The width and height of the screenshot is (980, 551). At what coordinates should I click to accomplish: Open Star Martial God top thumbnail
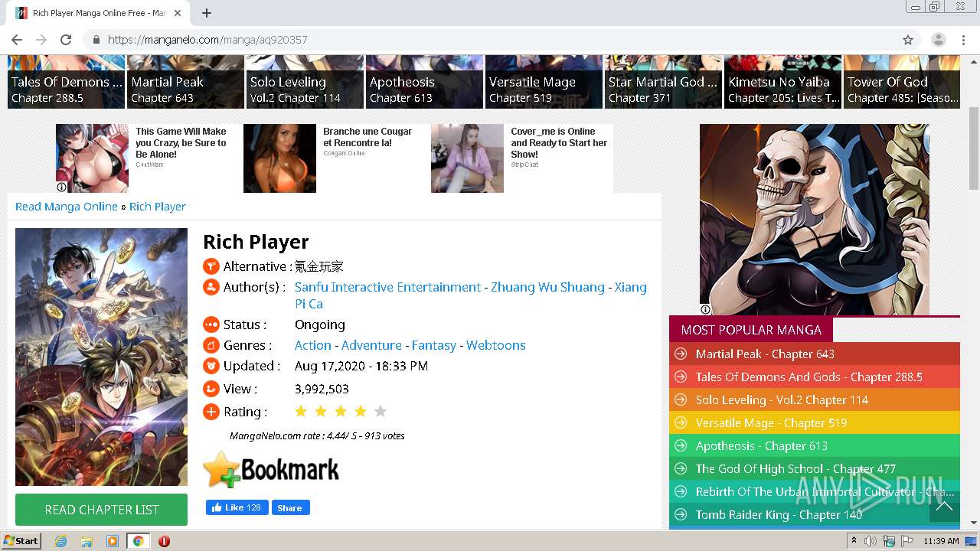[663, 82]
